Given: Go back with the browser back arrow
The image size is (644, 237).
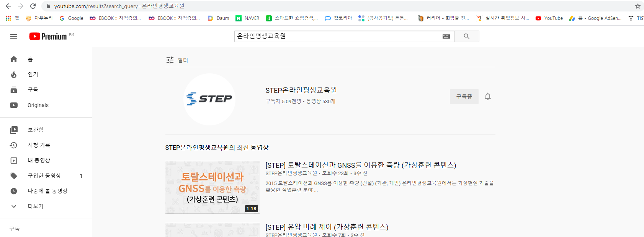Looking at the screenshot, I should (x=8, y=6).
